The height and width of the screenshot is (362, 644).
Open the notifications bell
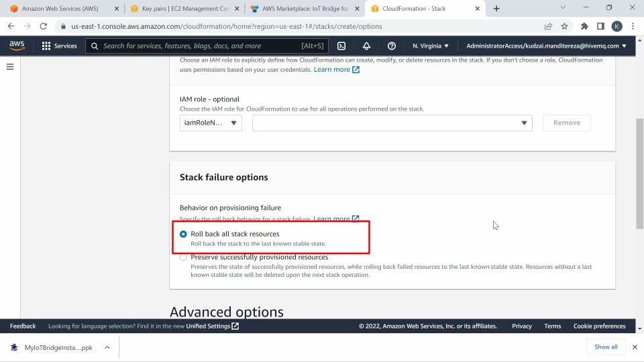[x=366, y=46]
